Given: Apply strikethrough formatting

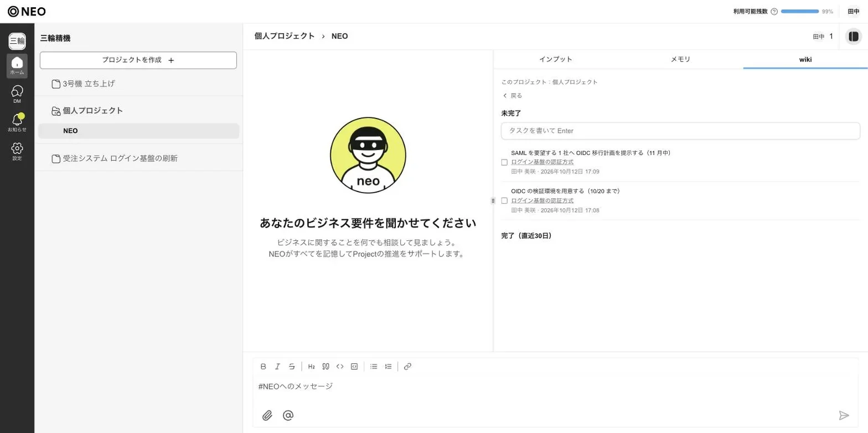Looking at the screenshot, I should [x=292, y=367].
